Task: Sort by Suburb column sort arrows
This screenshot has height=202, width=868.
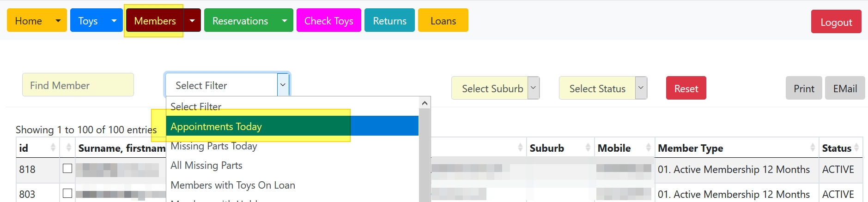Action: click(x=588, y=148)
